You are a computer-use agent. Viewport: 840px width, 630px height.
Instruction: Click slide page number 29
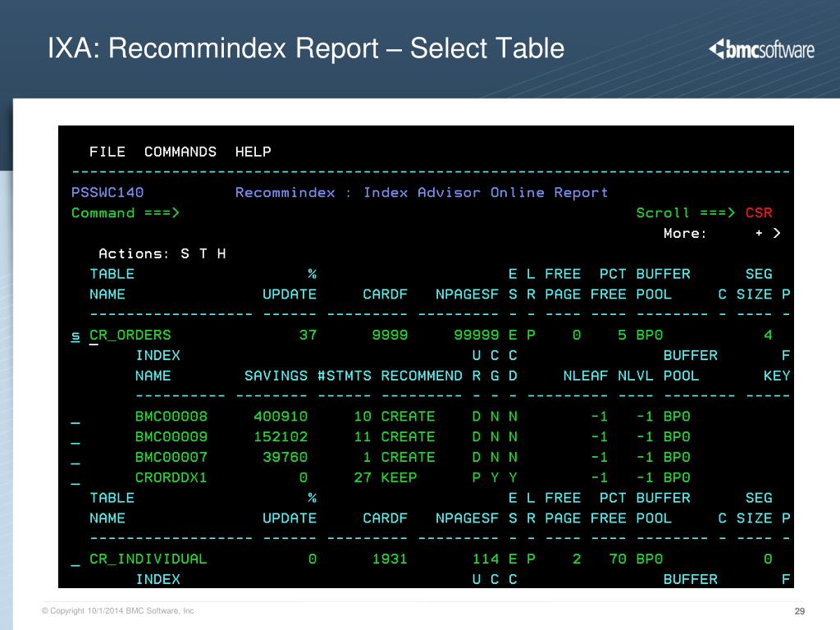(x=799, y=611)
